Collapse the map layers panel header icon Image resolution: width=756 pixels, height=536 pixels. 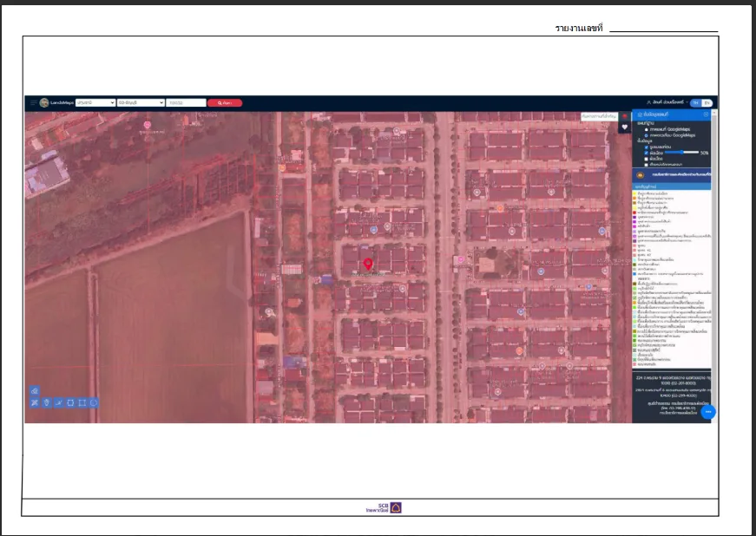706,114
